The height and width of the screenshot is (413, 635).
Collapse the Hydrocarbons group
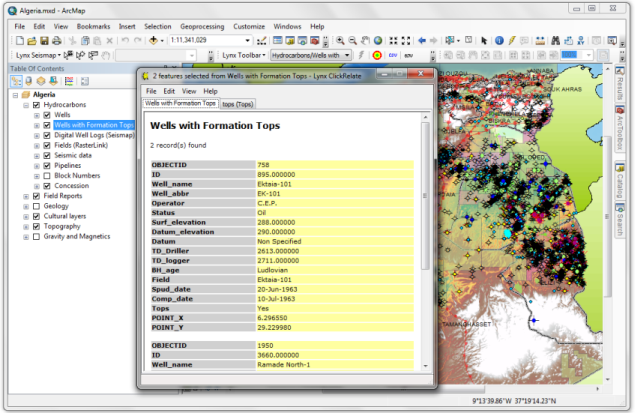(x=26, y=105)
